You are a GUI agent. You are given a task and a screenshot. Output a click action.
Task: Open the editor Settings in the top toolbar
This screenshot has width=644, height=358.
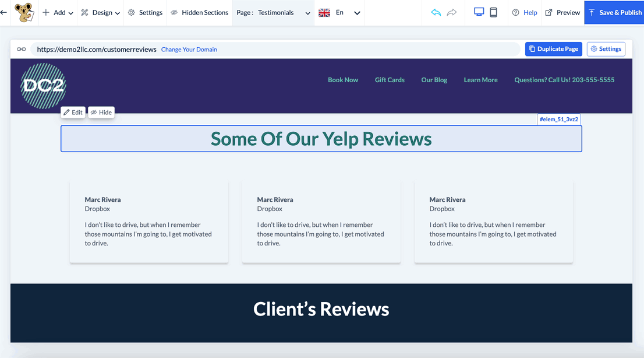click(x=146, y=12)
